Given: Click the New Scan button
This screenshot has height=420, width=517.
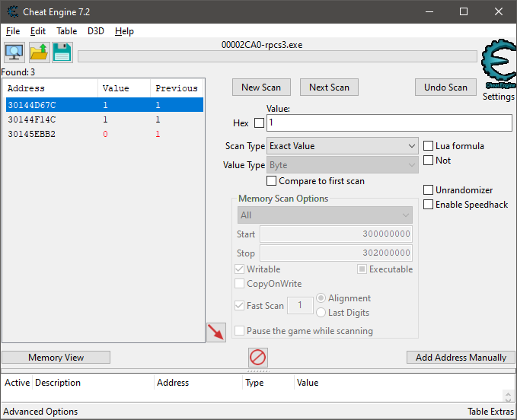Looking at the screenshot, I should [261, 87].
